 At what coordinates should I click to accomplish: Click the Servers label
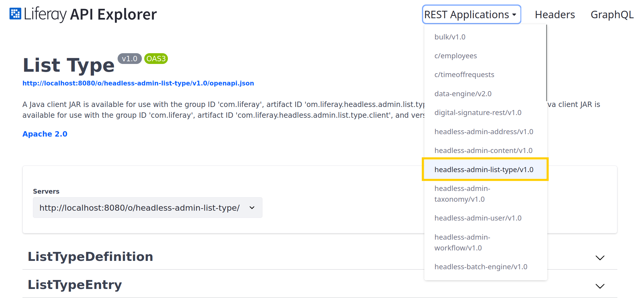[46, 191]
